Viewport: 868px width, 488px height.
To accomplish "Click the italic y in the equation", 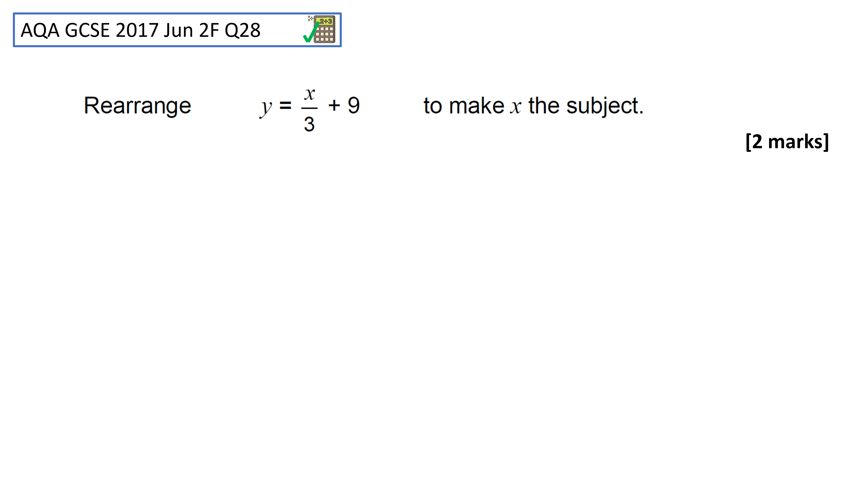I will tap(266, 108).
